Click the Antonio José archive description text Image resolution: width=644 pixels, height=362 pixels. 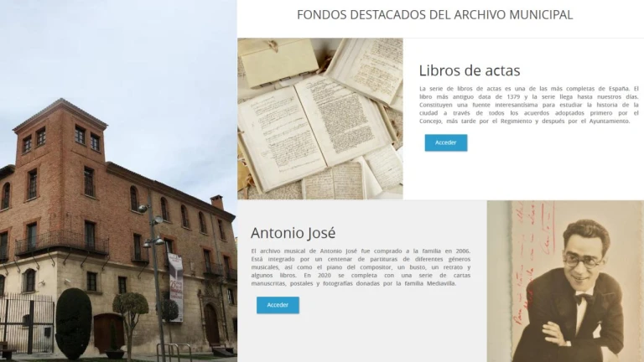(361, 267)
